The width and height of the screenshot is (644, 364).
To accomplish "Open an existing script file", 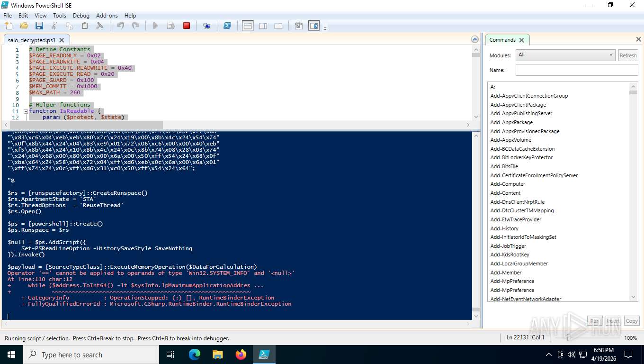I will pos(24,26).
